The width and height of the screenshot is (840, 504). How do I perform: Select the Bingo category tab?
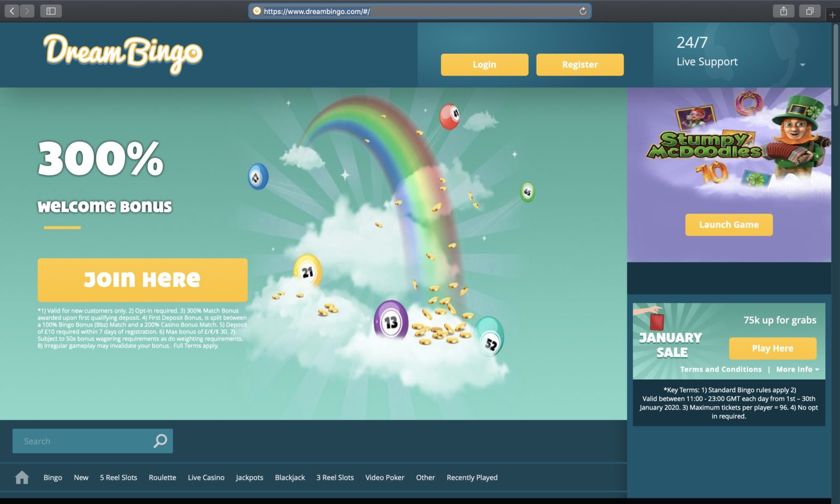[52, 478]
